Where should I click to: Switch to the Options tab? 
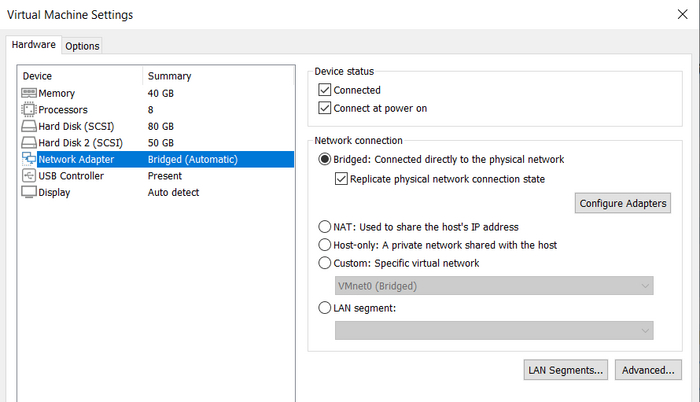pos(83,46)
